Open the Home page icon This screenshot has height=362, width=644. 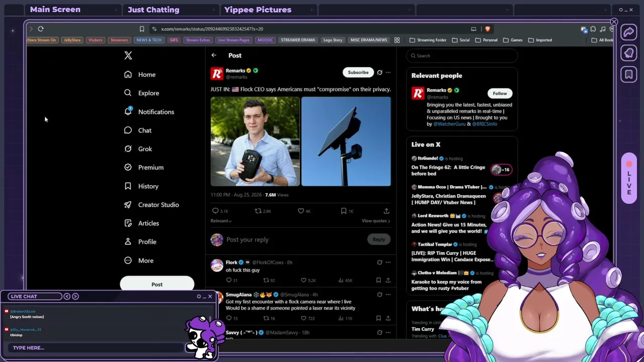[x=128, y=74]
